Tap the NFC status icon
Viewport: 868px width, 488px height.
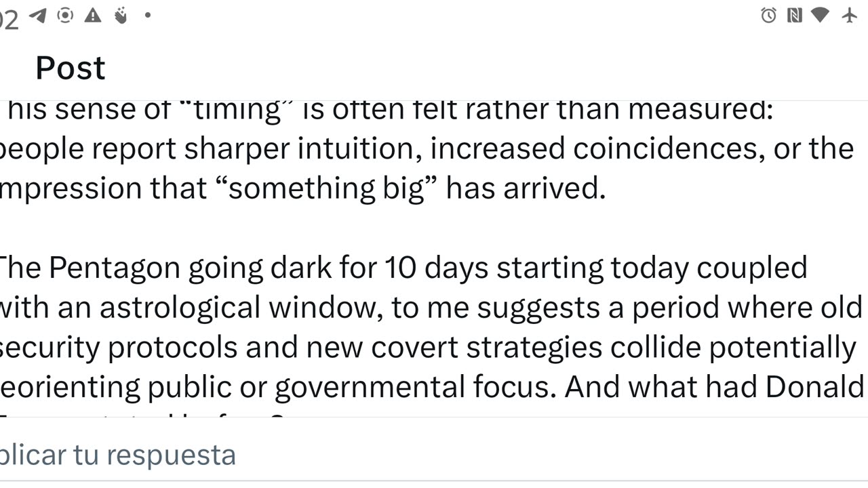click(x=795, y=15)
